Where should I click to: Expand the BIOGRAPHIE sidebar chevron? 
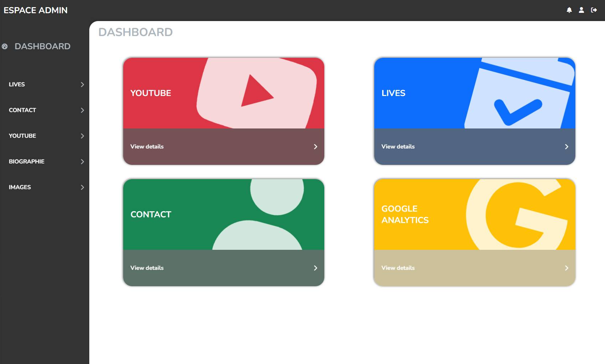point(82,162)
